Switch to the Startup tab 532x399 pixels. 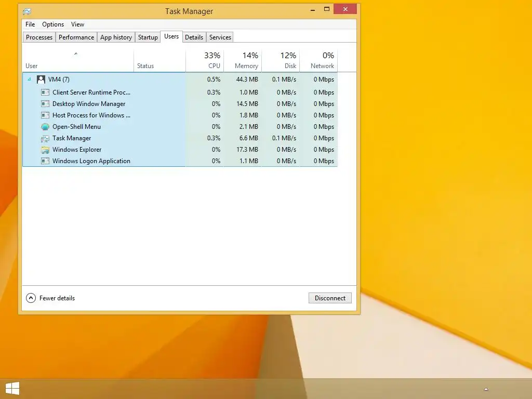[x=148, y=37]
